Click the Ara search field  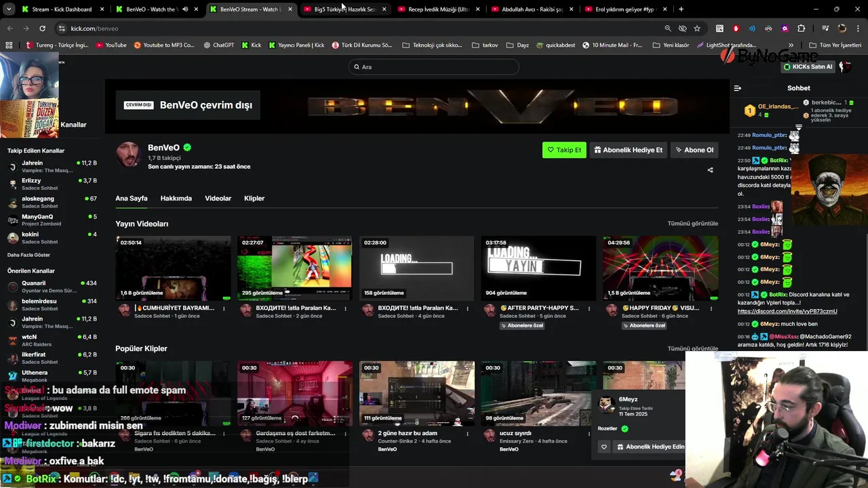434,66
